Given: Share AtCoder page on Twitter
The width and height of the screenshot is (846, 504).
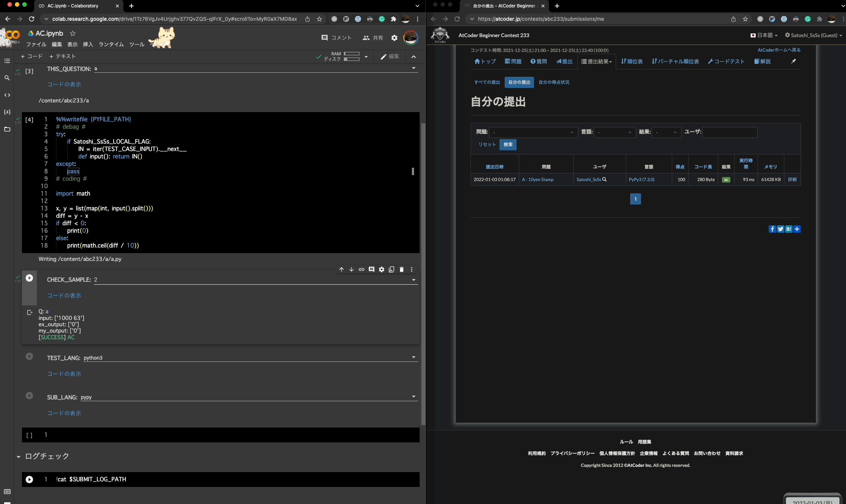Looking at the screenshot, I should click(780, 229).
